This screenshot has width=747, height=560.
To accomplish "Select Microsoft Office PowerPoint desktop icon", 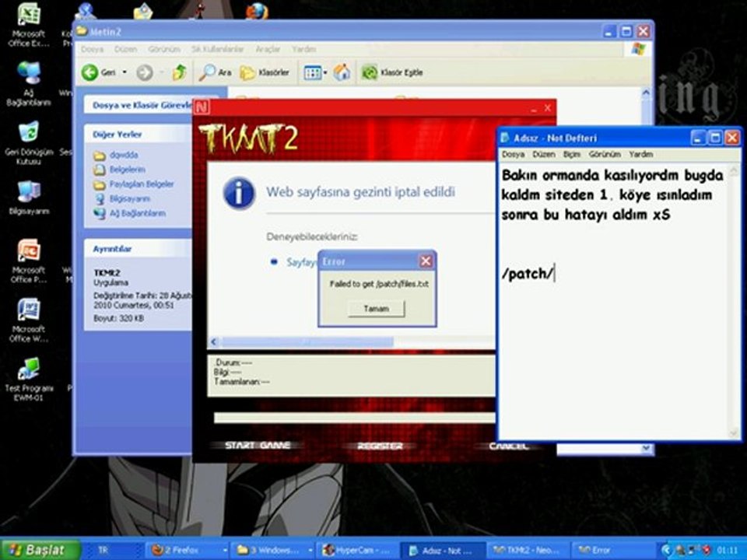I will tap(29, 261).
